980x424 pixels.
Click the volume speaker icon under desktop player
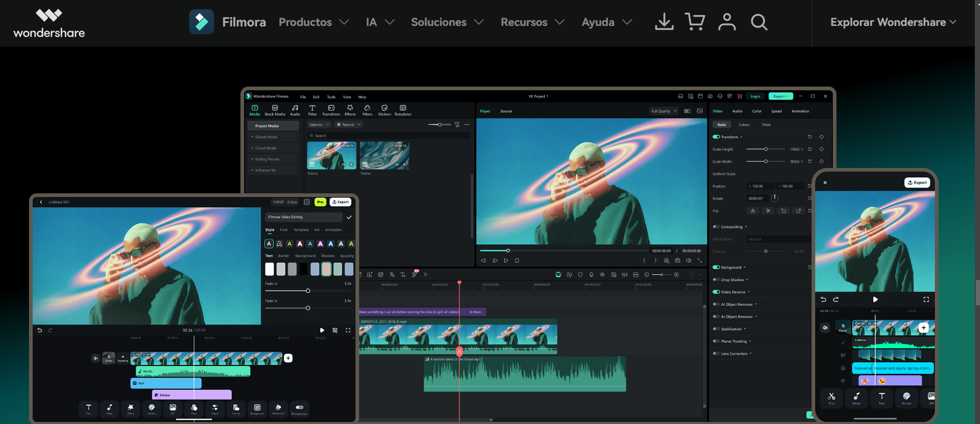[689, 260]
